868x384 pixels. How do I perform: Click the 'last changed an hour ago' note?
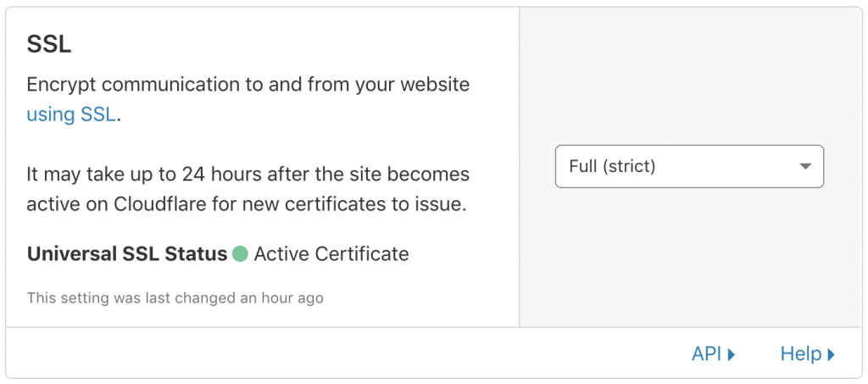pos(175,298)
